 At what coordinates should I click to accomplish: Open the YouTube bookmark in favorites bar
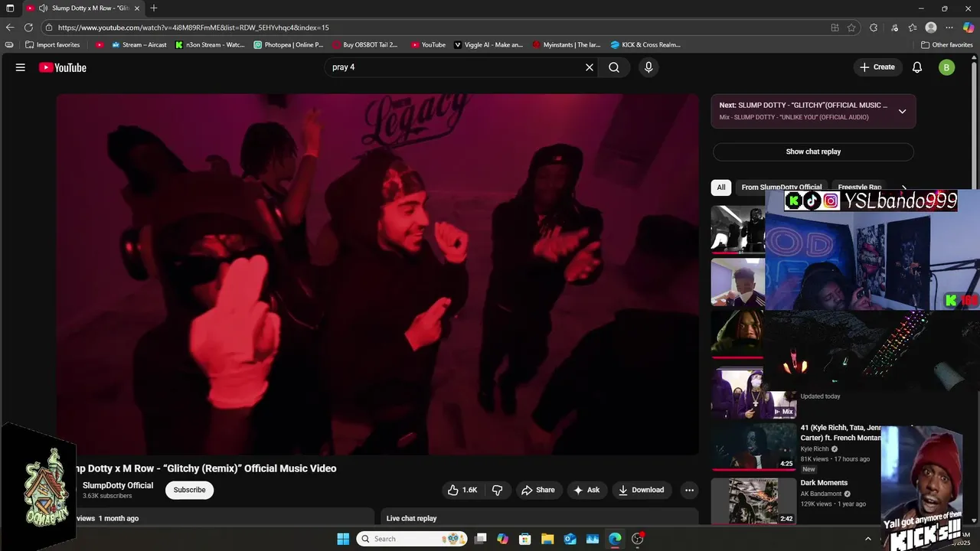click(x=428, y=44)
